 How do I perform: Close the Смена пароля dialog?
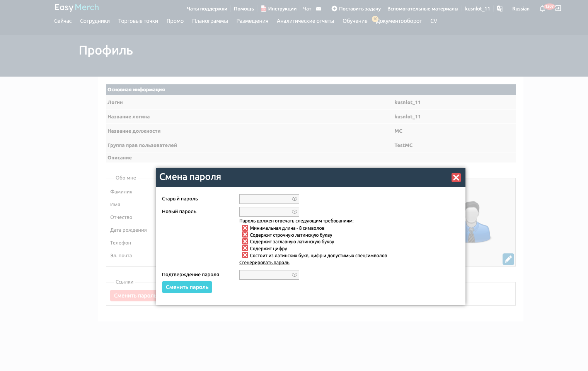pos(456,178)
